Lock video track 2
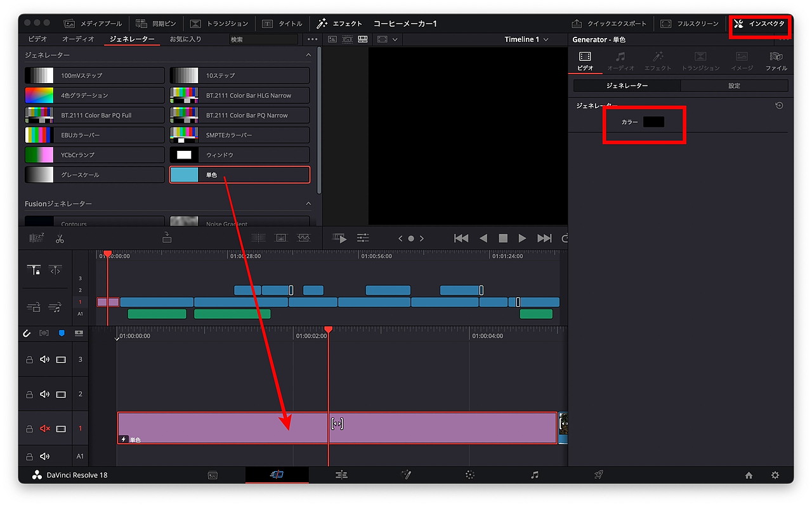Image resolution: width=812 pixels, height=506 pixels. 29,394
